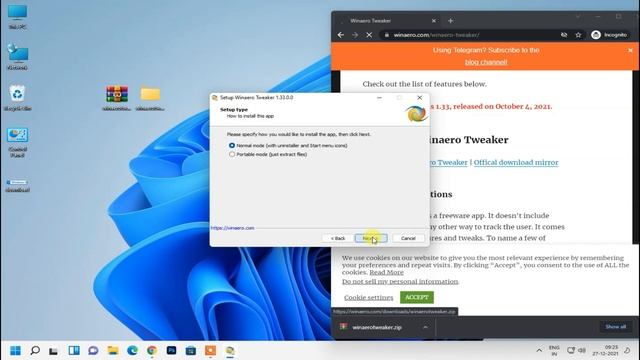The image size is (640, 360).
Task: Open Offical download mirror link
Action: click(x=516, y=162)
